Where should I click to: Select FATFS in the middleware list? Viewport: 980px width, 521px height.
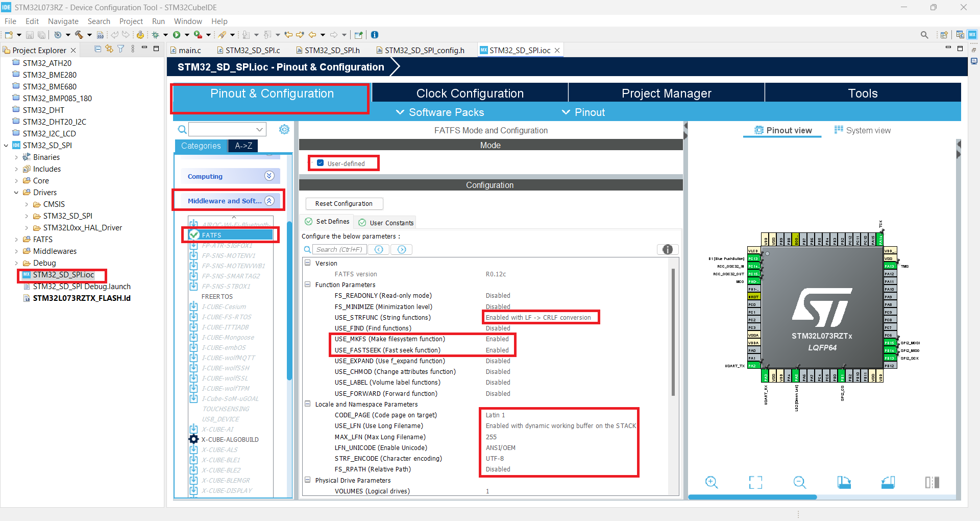coord(231,235)
